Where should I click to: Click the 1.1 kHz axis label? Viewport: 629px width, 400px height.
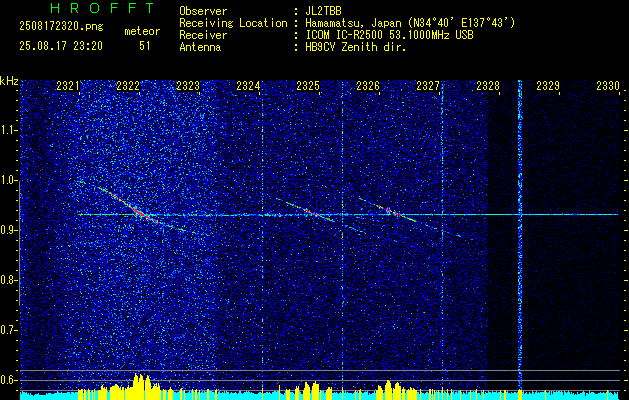8,130
